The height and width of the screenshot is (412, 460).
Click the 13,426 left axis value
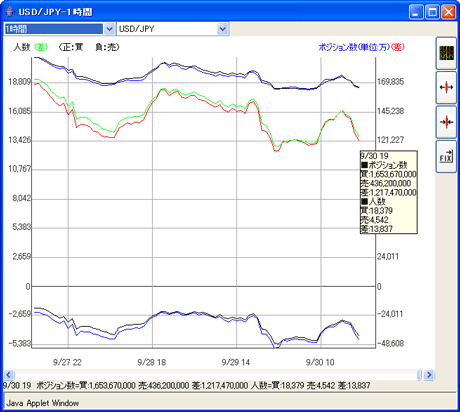coord(20,140)
